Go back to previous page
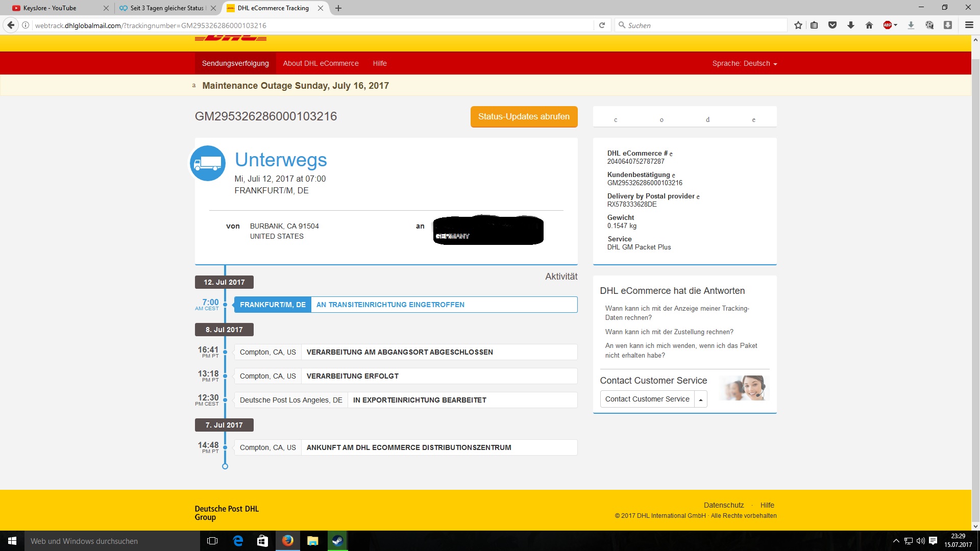The image size is (980, 551). (x=11, y=25)
